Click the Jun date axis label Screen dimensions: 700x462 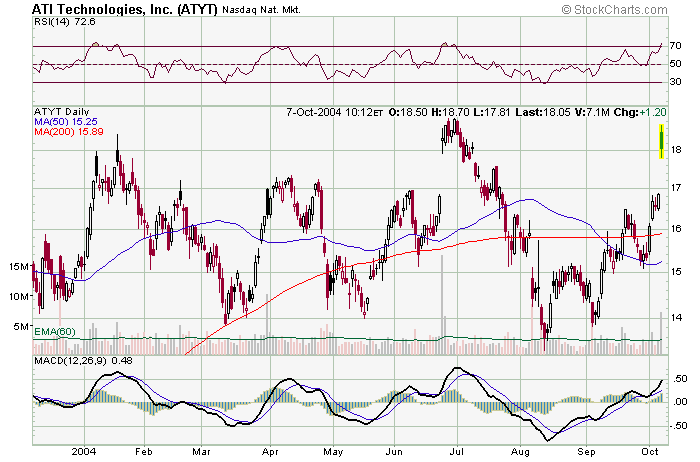click(394, 452)
